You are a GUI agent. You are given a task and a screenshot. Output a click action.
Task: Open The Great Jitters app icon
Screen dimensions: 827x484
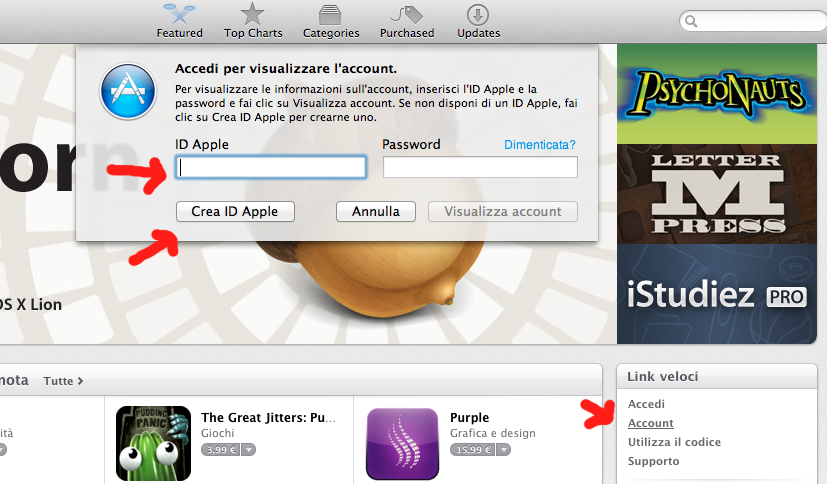[x=153, y=443]
